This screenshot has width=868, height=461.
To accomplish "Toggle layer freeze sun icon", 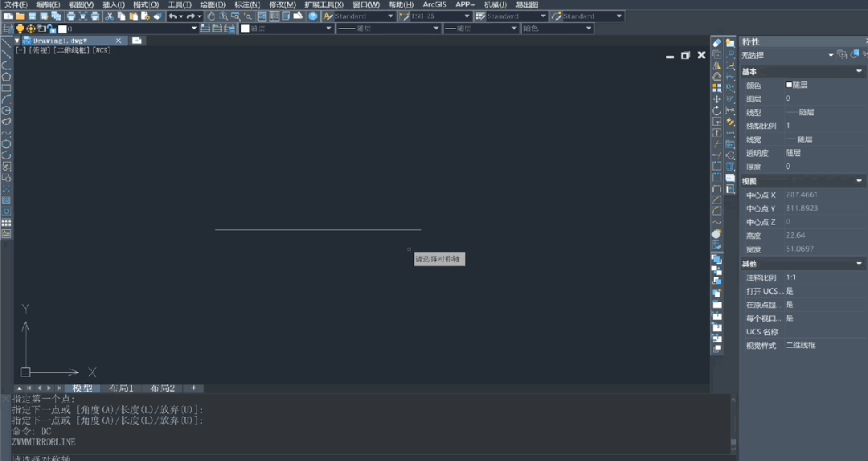I will (x=31, y=29).
